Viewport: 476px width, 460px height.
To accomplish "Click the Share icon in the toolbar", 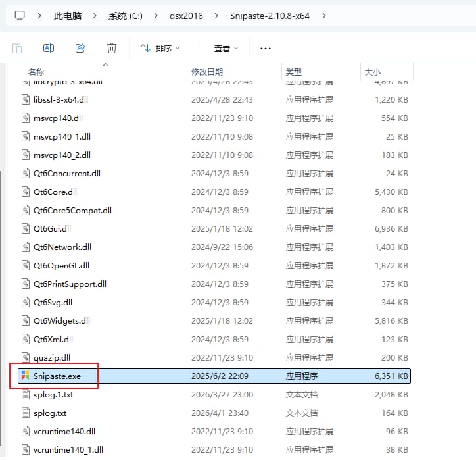I will (x=80, y=48).
